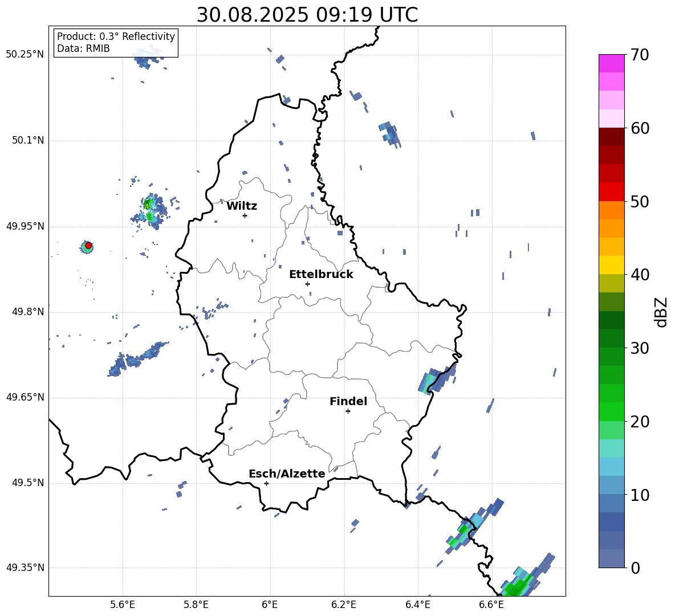This screenshot has width=675, height=616.
Task: Click the Findel station cross marker
Action: pyautogui.click(x=348, y=411)
